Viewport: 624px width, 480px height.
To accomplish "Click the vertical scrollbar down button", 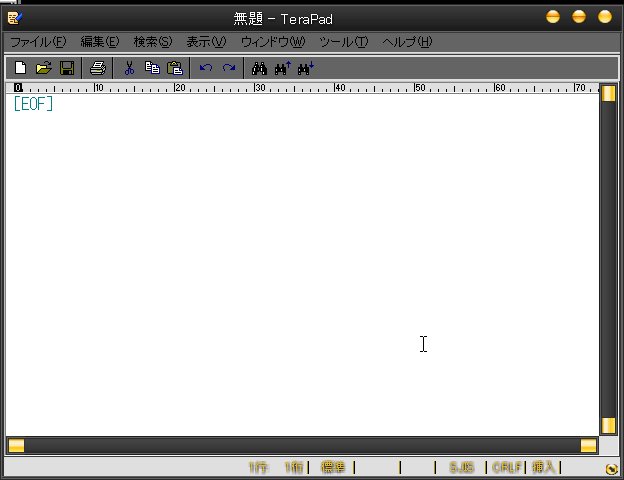I will coord(608,425).
